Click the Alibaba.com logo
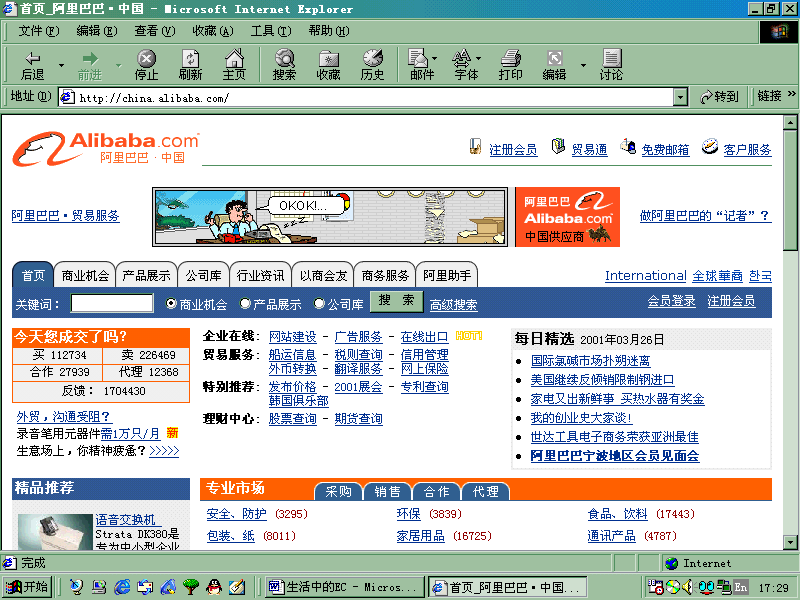The image size is (800, 600). (106, 148)
